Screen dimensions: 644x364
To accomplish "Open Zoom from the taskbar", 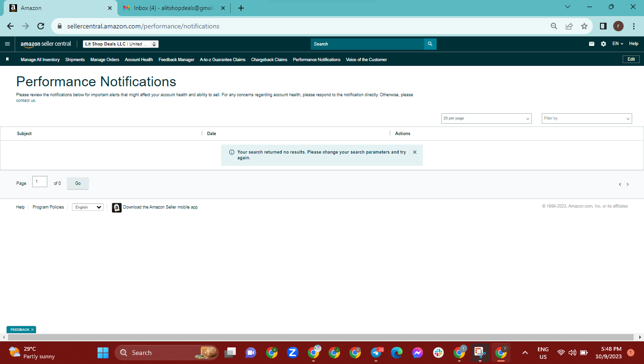I will pos(293,353).
